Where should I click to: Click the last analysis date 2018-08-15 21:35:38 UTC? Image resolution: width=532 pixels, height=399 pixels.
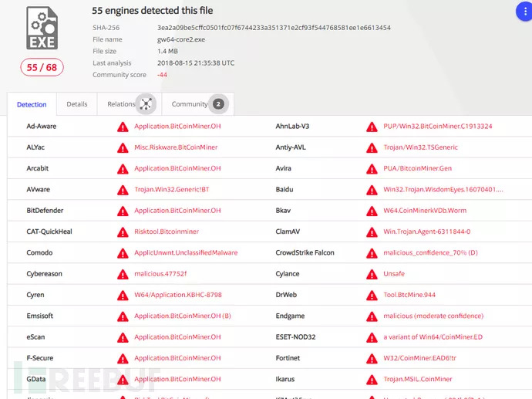(x=196, y=63)
